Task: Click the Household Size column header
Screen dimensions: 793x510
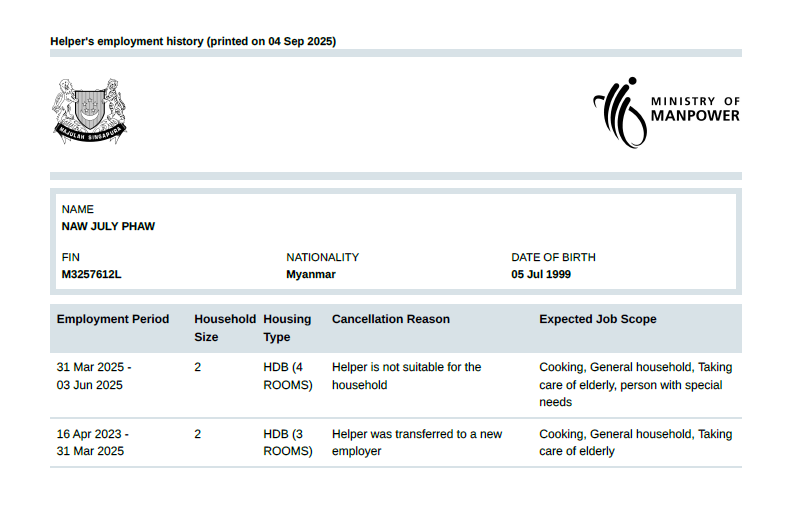Action: click(x=224, y=328)
